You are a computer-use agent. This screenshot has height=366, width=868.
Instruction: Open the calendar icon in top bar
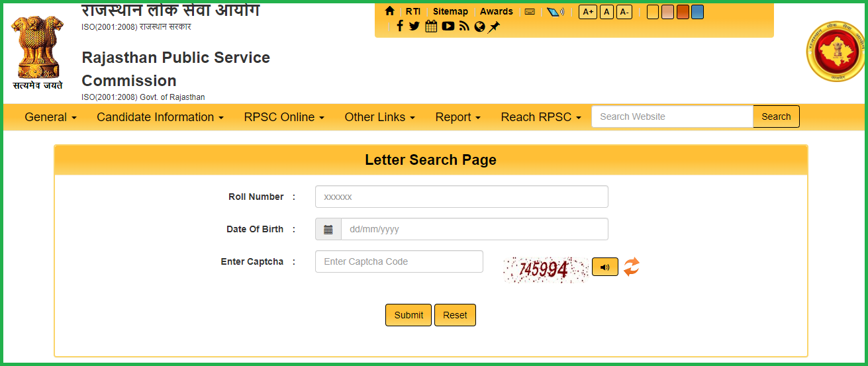431,26
